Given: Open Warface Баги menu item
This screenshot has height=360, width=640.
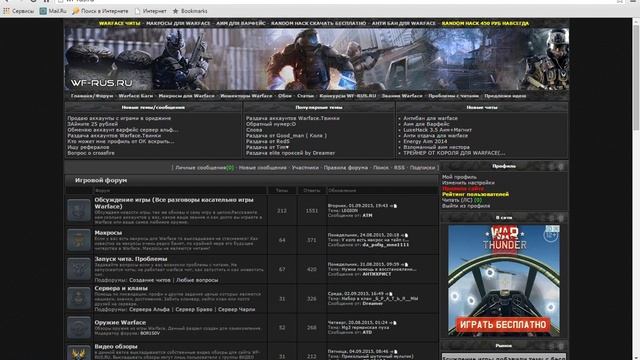Looking at the screenshot, I should [x=136, y=96].
